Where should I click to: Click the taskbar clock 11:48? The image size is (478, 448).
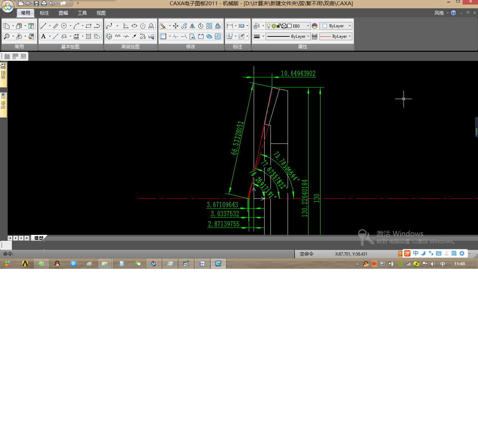[x=459, y=264]
